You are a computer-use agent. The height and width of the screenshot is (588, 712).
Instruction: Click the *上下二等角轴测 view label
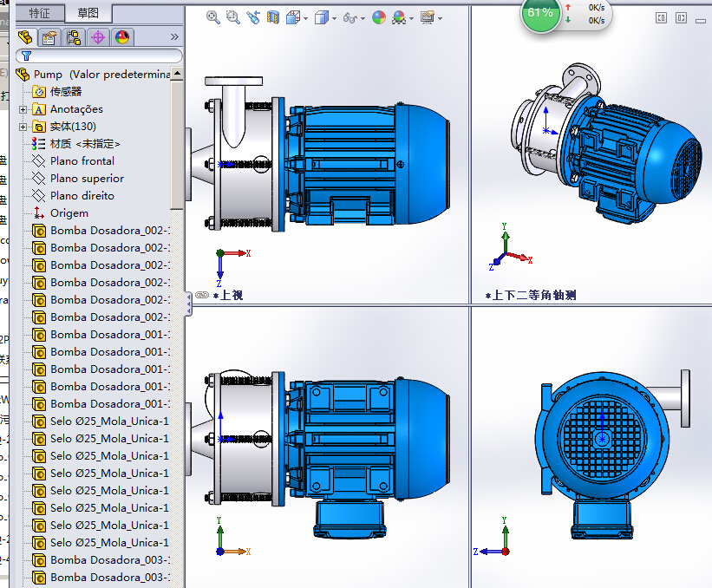pos(531,296)
